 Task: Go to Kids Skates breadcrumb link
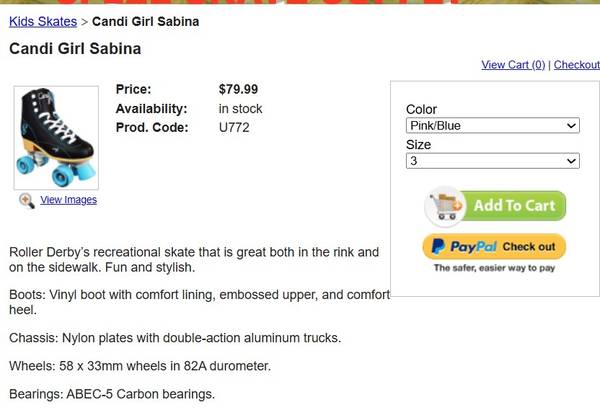pyautogui.click(x=42, y=21)
